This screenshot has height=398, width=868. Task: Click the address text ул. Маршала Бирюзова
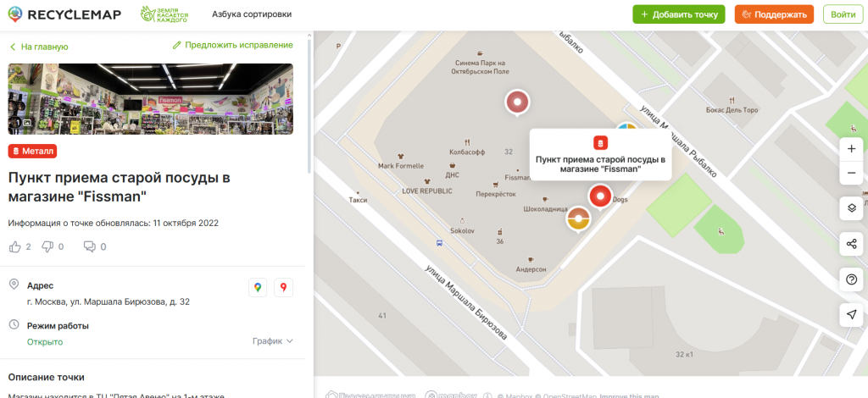(108, 301)
